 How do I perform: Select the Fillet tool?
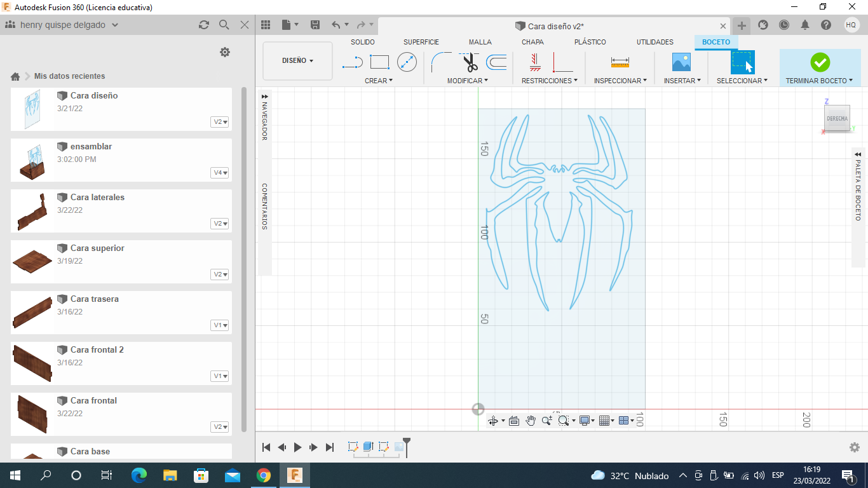(x=441, y=62)
